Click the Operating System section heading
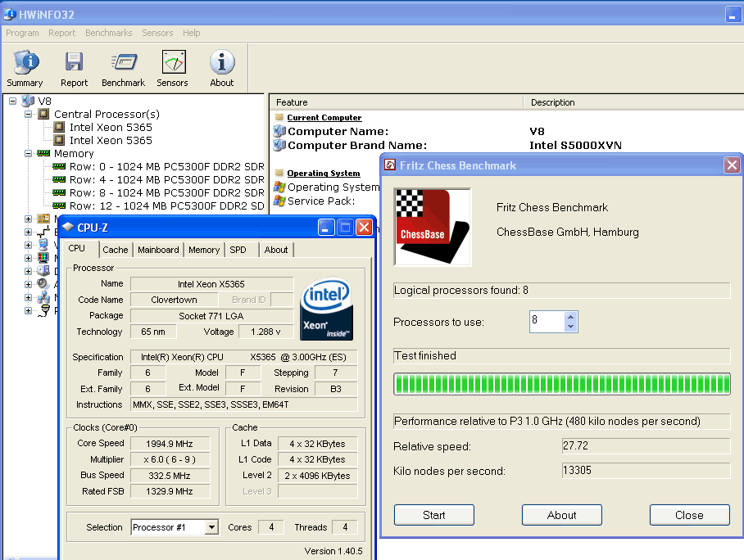This screenshot has width=744, height=560. tap(324, 173)
